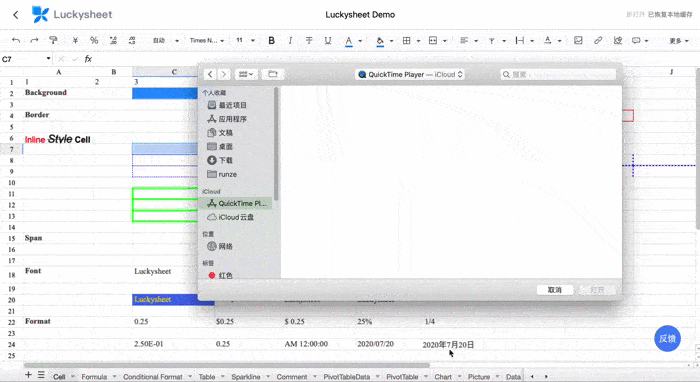Expand text color dropdown arrow
The image size is (700, 382).
360,41
